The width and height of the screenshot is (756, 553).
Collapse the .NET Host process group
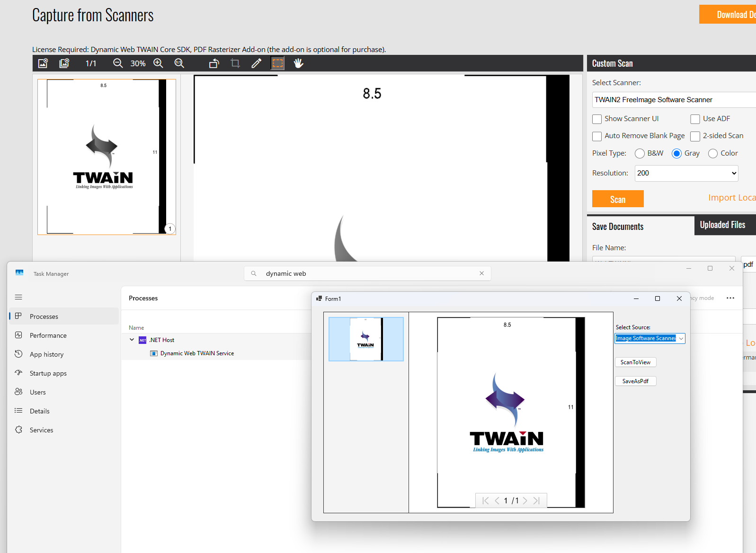[x=132, y=340]
